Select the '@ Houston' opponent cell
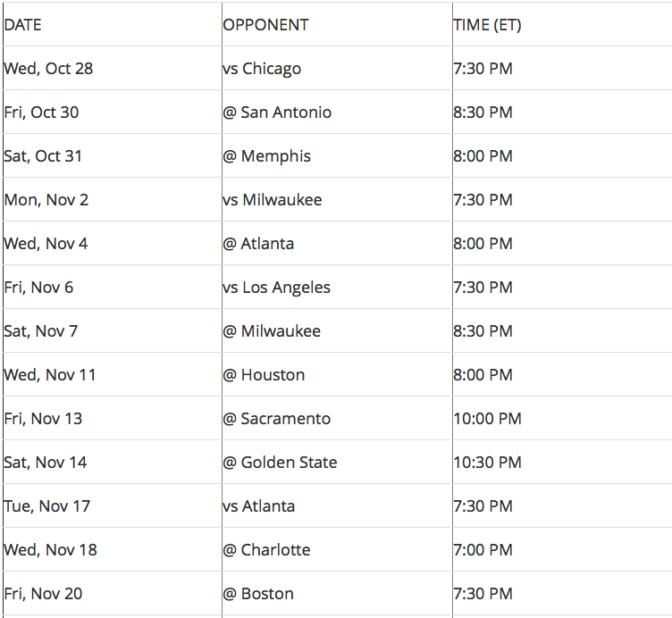The width and height of the screenshot is (672, 618). click(264, 375)
